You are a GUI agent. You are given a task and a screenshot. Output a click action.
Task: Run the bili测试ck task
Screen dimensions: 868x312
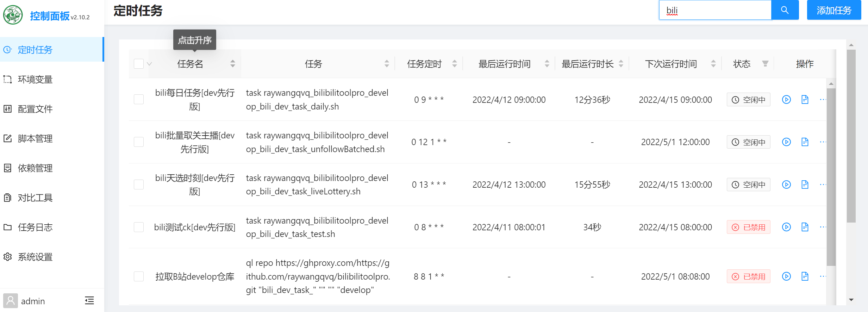pos(786,227)
